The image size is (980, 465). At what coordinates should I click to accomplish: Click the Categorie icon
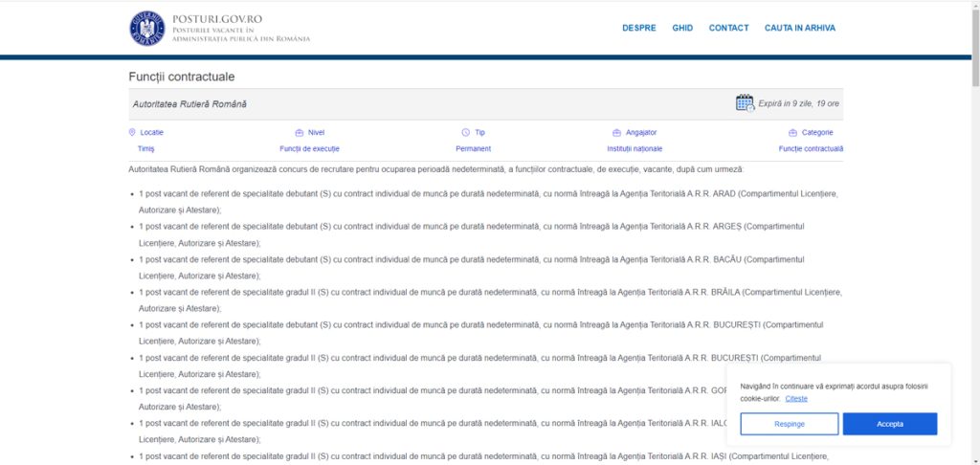tap(792, 132)
